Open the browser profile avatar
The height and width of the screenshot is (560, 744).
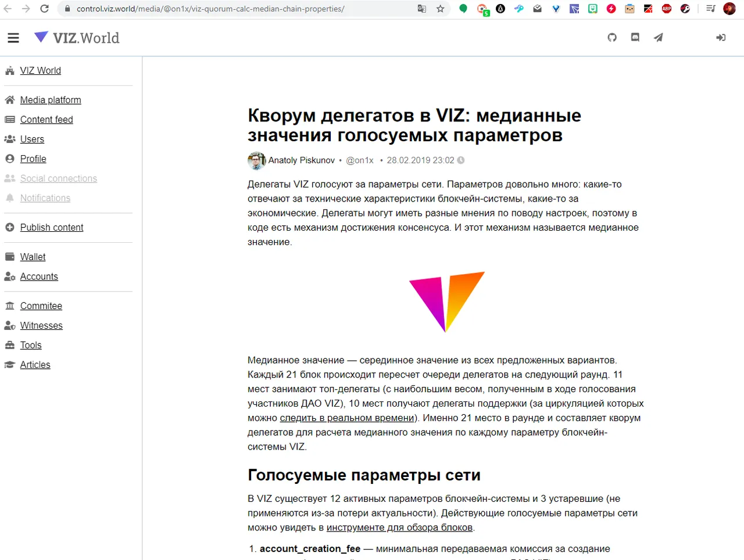[x=729, y=9]
